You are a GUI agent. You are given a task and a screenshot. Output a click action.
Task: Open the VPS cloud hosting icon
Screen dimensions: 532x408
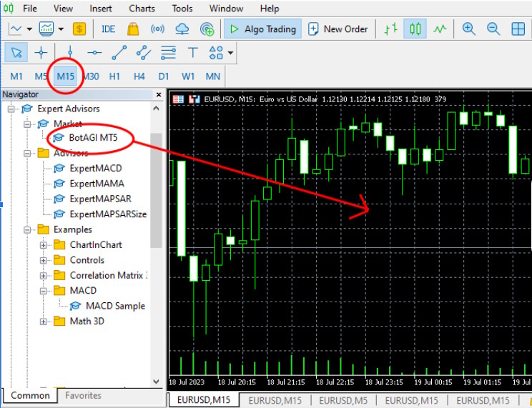pyautogui.click(x=182, y=29)
